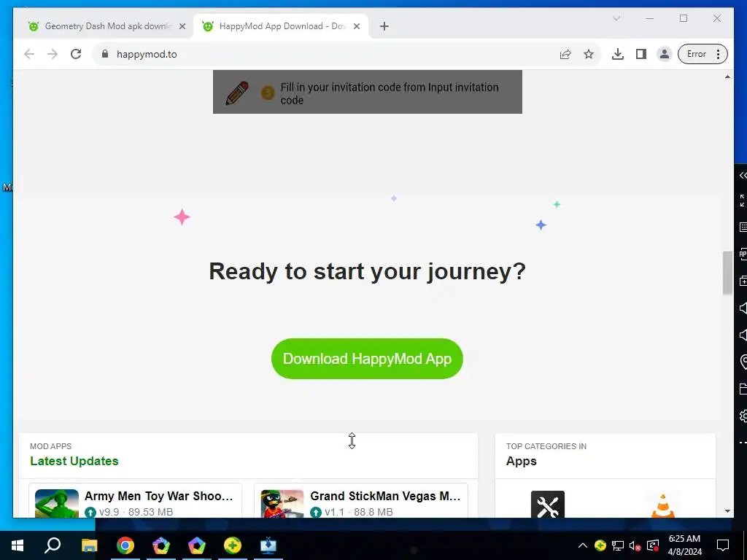
Task: Click the emulator APK install icon
Action: 743,254
